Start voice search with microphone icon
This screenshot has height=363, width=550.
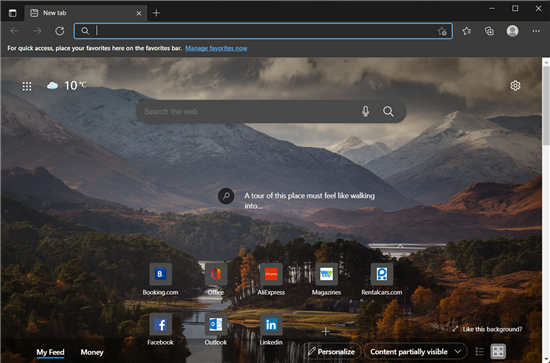point(365,112)
